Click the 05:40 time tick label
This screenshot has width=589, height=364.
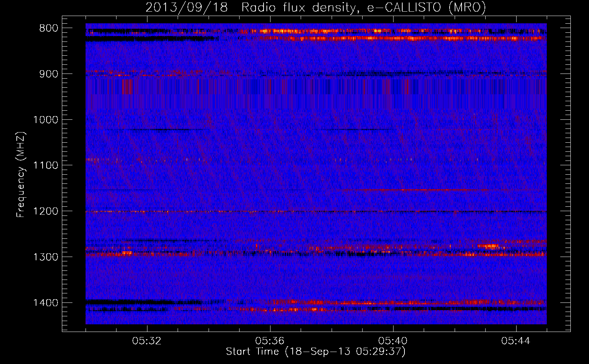(393, 341)
